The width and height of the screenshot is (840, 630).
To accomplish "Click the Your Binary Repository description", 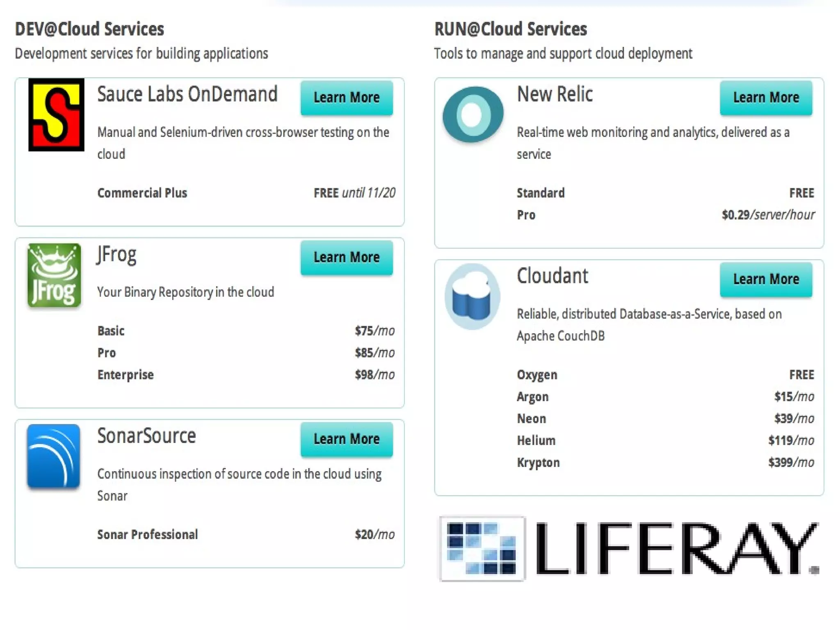I will (x=186, y=292).
